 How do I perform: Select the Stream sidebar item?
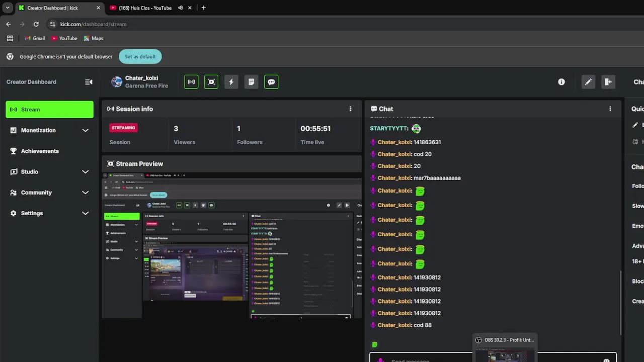(x=49, y=109)
